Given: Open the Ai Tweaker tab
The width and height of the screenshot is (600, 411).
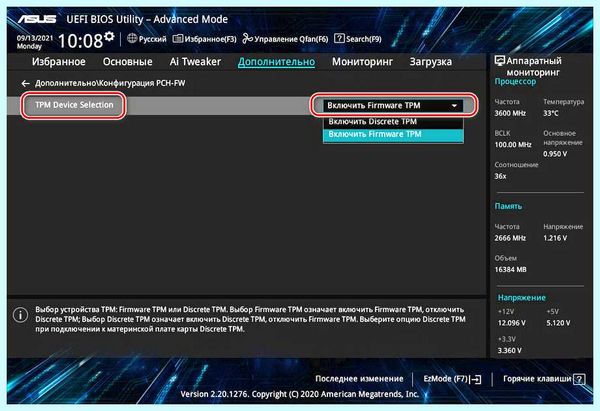Looking at the screenshot, I should click(195, 62).
